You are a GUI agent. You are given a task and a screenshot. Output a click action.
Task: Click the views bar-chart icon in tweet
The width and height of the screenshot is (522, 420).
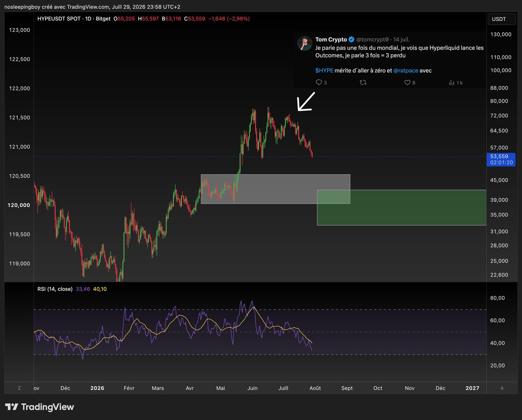(x=452, y=83)
